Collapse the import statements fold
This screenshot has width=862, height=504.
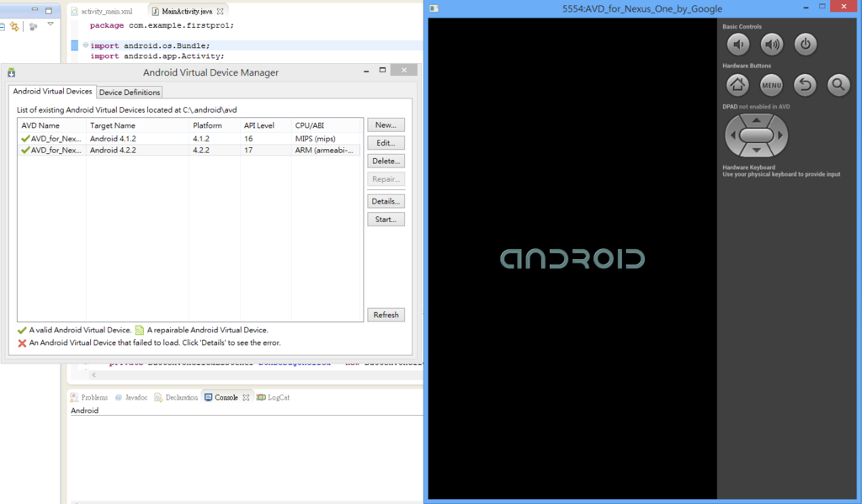click(85, 45)
